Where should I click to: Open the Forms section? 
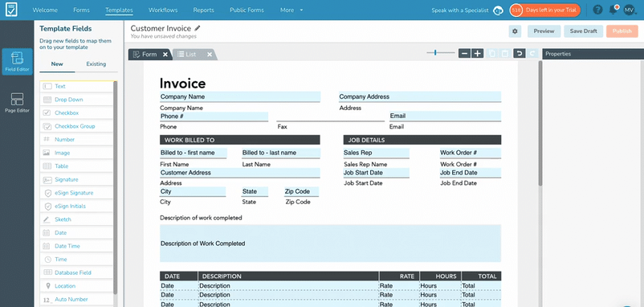pyautogui.click(x=81, y=10)
